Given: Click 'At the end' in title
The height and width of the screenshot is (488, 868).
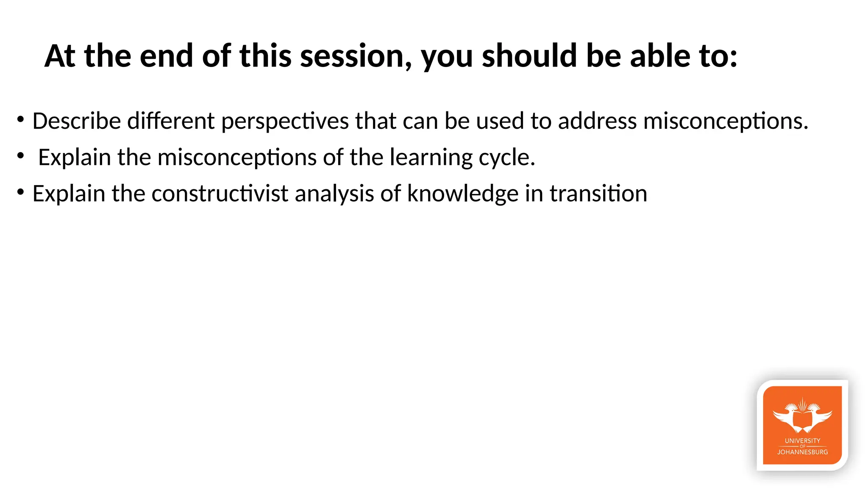Looking at the screenshot, I should click(x=120, y=56).
